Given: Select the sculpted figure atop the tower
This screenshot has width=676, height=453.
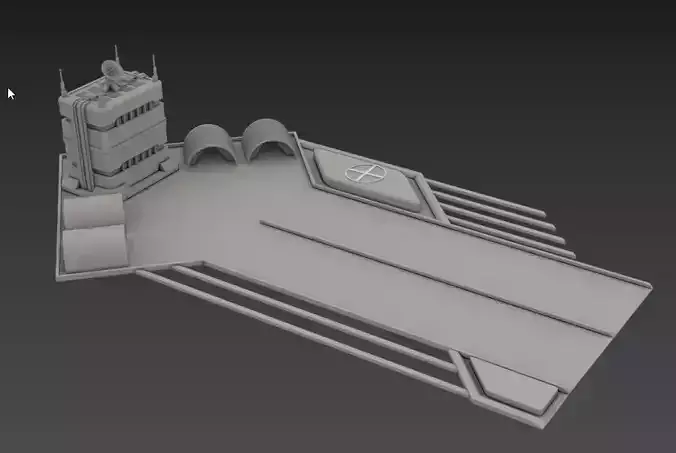Looking at the screenshot, I should coord(115,75).
